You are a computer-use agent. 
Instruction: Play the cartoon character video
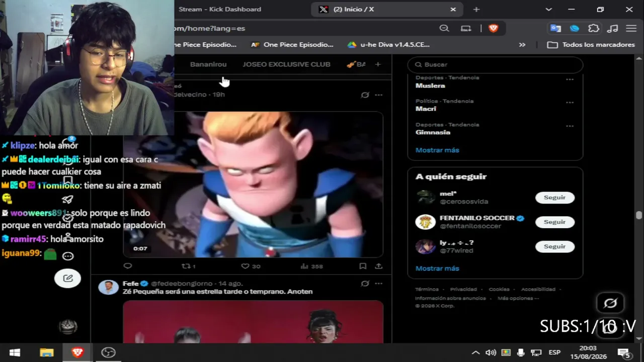point(253,185)
